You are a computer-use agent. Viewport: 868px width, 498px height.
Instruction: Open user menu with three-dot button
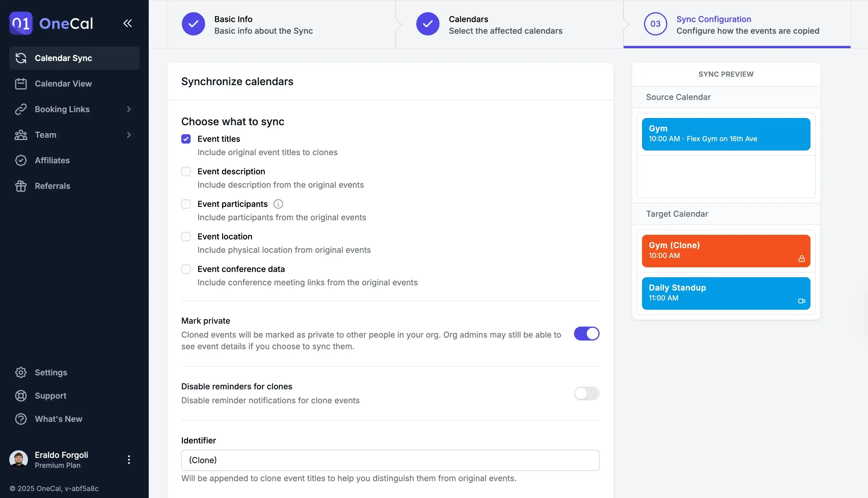point(129,460)
